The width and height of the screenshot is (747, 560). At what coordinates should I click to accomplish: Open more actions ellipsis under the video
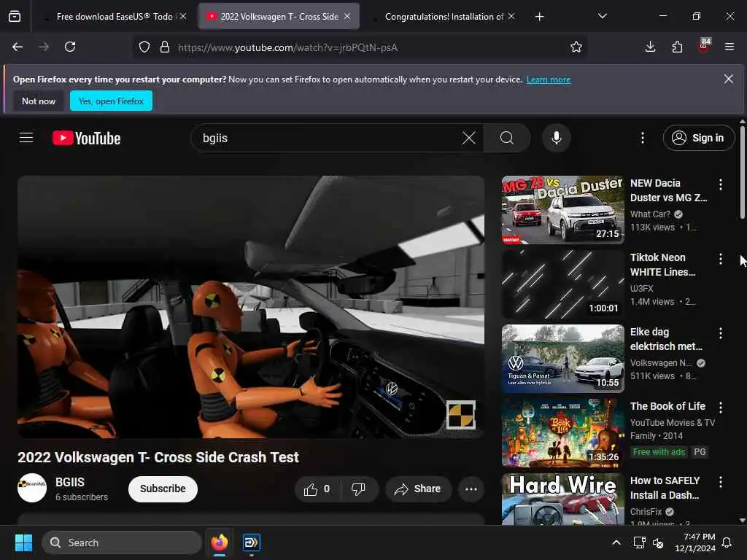471,489
